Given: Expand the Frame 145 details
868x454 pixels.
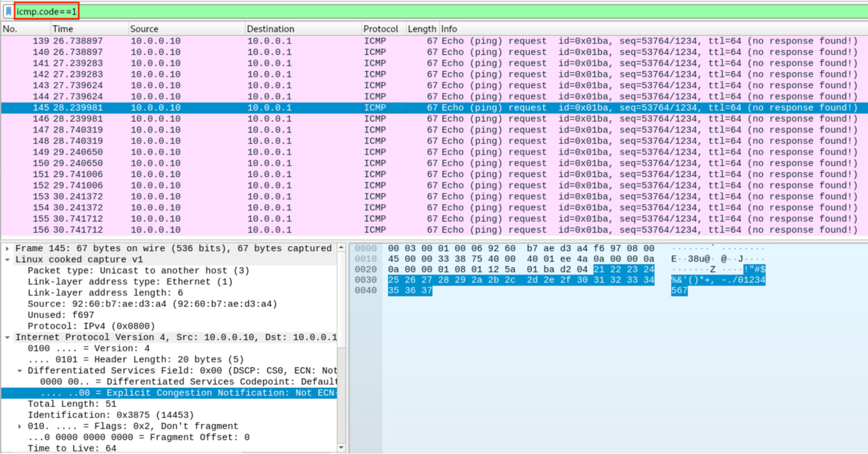Looking at the screenshot, I should (x=7, y=248).
